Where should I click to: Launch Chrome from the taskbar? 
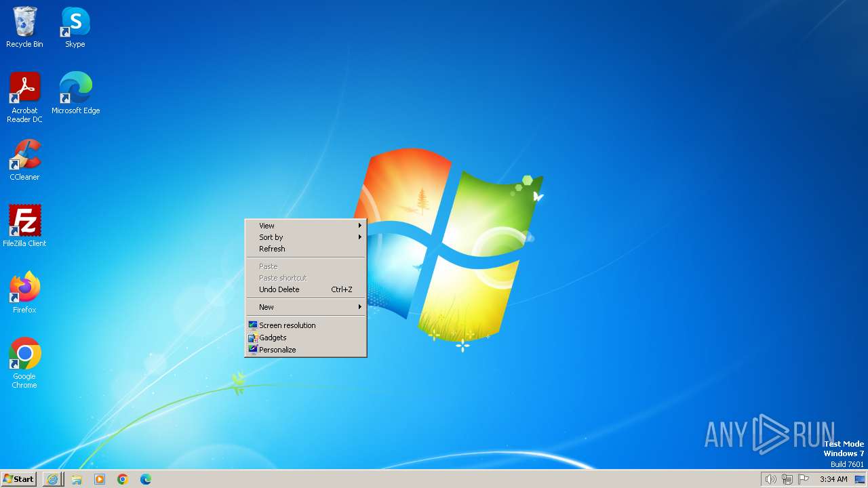(123, 479)
